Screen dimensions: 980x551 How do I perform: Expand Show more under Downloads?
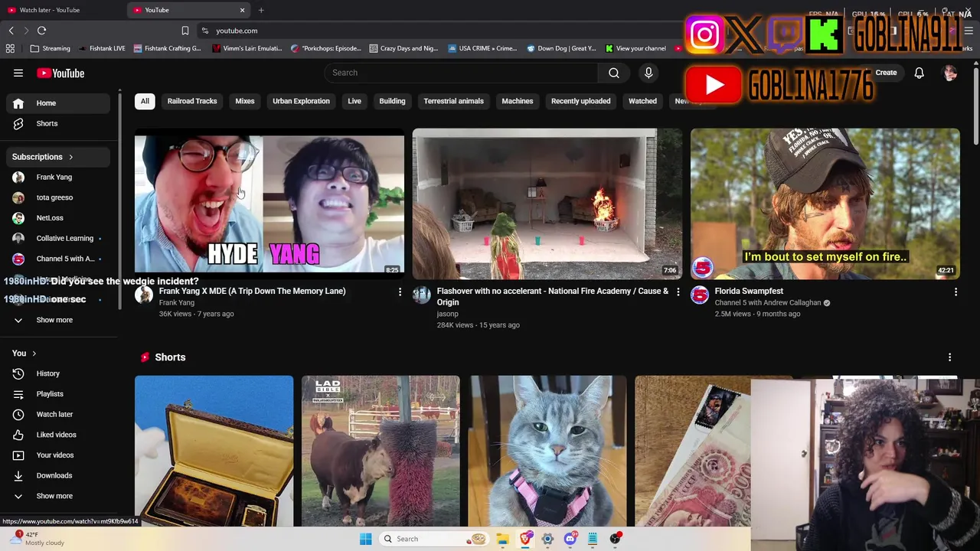pos(58,496)
